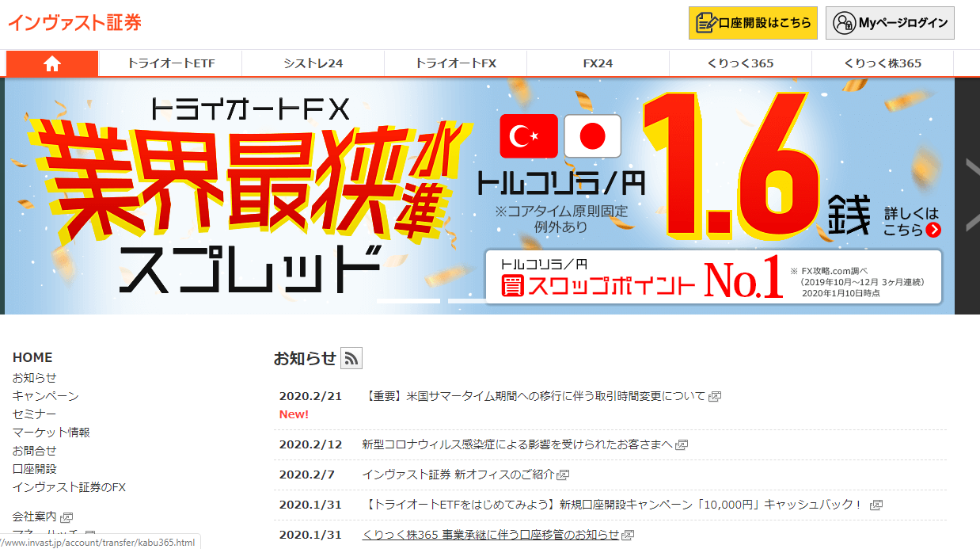This screenshot has width=980, height=549.
Task: Click external link icon after 取引時間変更について
Action: 714,396
